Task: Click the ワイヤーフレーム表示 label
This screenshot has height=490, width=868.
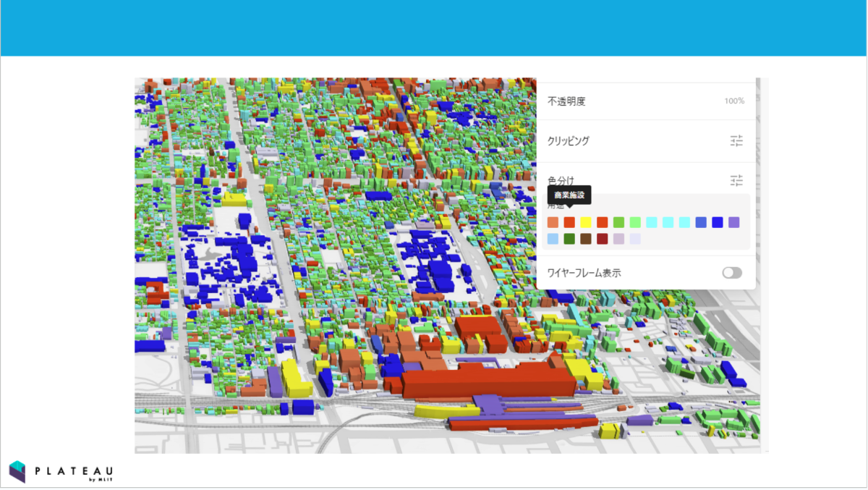Action: [584, 273]
